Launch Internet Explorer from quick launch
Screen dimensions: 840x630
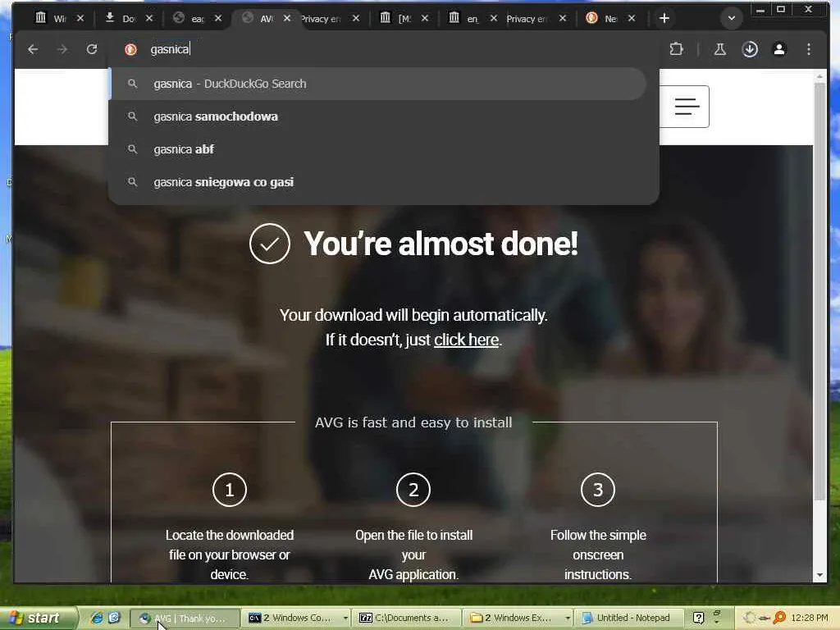[97, 619]
